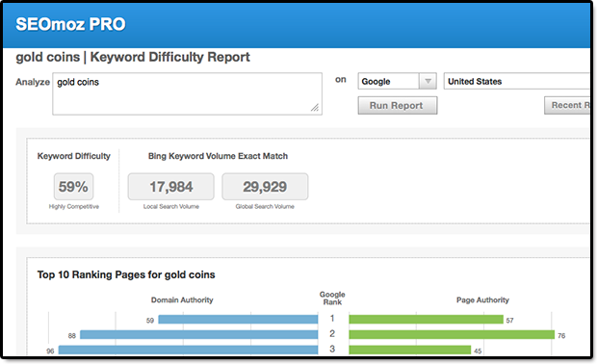Click the Analyze label
Screen dimensions: 597x364
click(33, 82)
